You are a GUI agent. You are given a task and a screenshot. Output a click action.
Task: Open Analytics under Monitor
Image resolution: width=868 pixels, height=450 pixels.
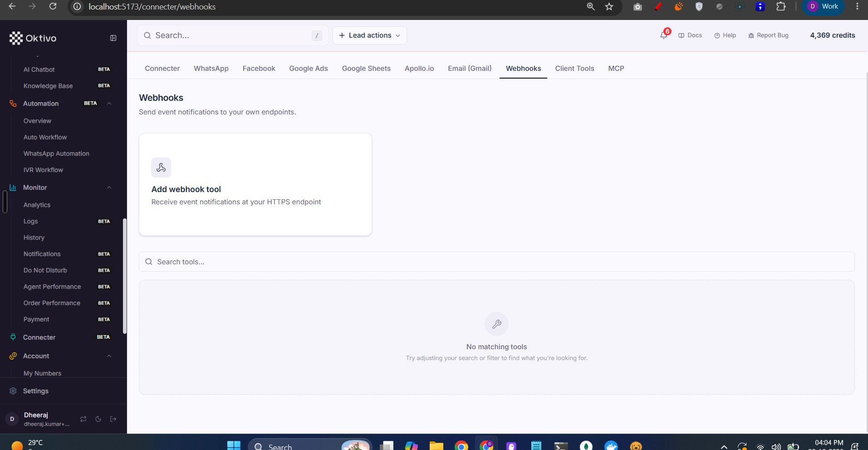click(x=37, y=205)
